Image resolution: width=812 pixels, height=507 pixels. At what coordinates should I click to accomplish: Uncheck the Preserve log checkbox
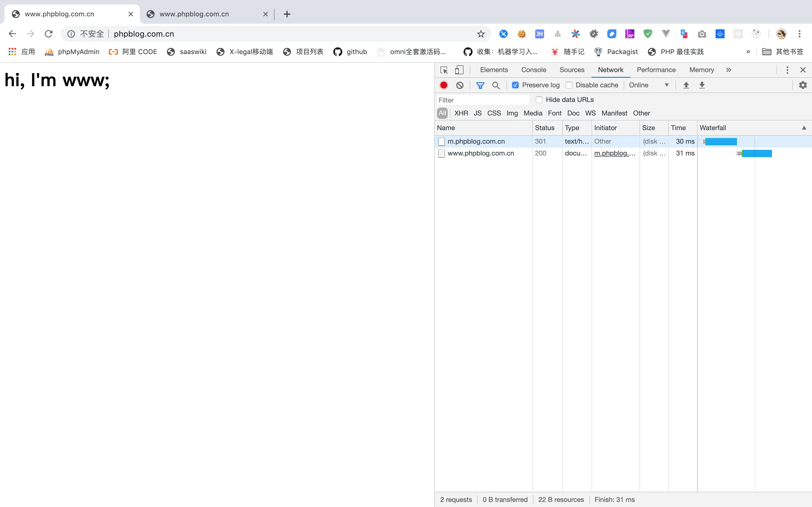(515, 85)
